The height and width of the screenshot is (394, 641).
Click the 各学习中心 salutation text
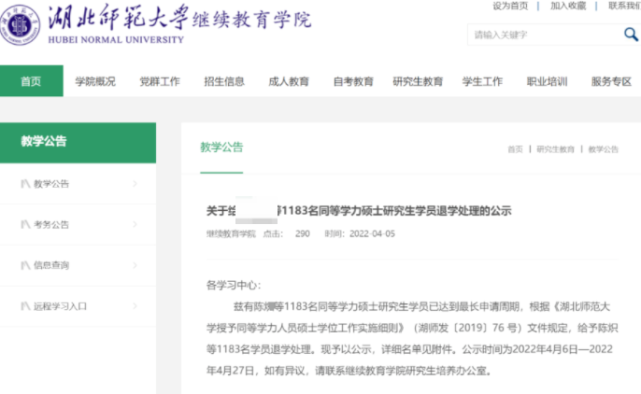tap(233, 285)
